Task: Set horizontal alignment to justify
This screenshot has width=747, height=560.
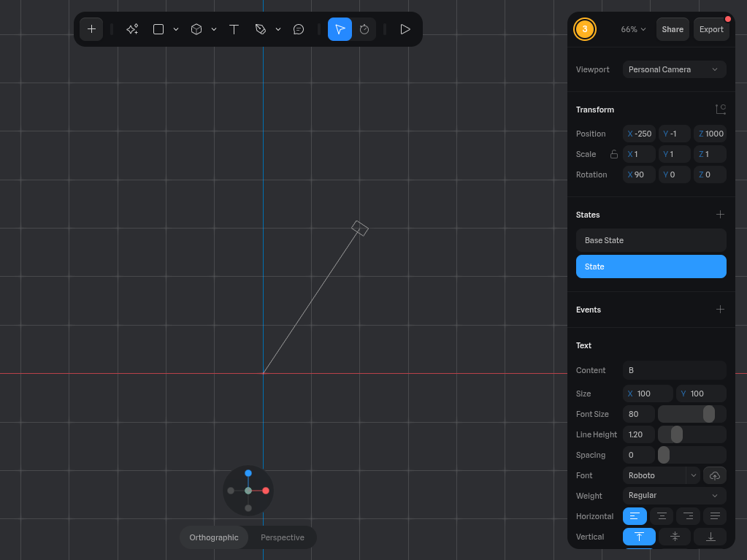Action: click(x=715, y=516)
